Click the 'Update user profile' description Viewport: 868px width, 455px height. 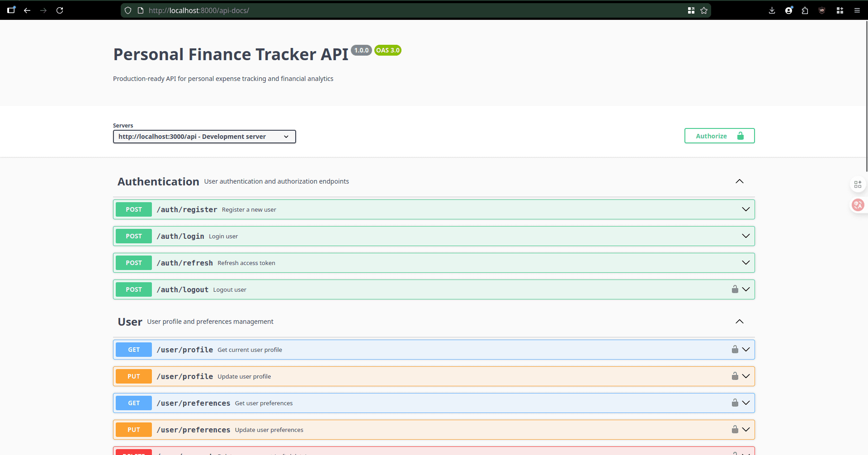[244, 376]
